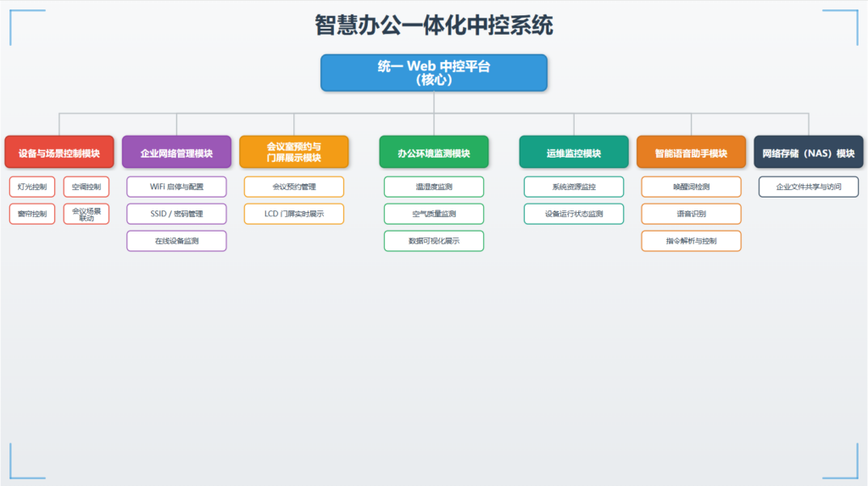The width and height of the screenshot is (868, 486).
Task: Click the dark 网络存储（NAS）模块 header
Action: (x=808, y=153)
